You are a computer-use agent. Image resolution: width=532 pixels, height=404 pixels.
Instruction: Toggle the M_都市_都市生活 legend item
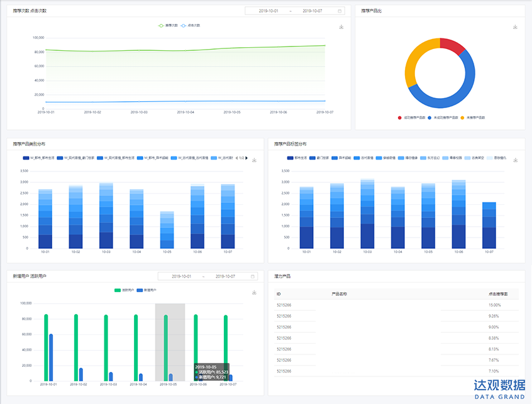tap(39, 158)
